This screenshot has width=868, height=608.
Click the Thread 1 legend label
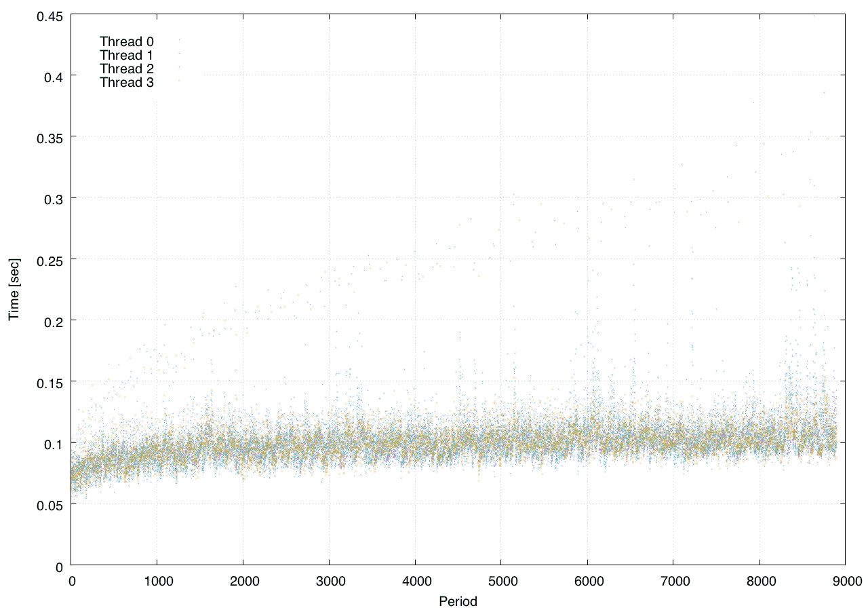pos(127,55)
